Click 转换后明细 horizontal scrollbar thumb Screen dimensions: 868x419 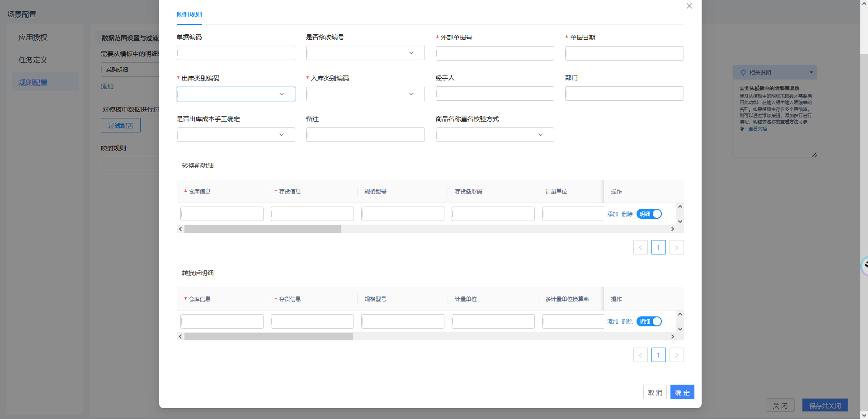(x=269, y=336)
